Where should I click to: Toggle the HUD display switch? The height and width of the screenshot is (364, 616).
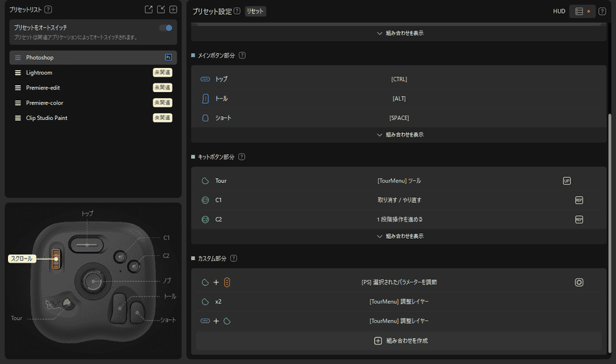(x=583, y=11)
